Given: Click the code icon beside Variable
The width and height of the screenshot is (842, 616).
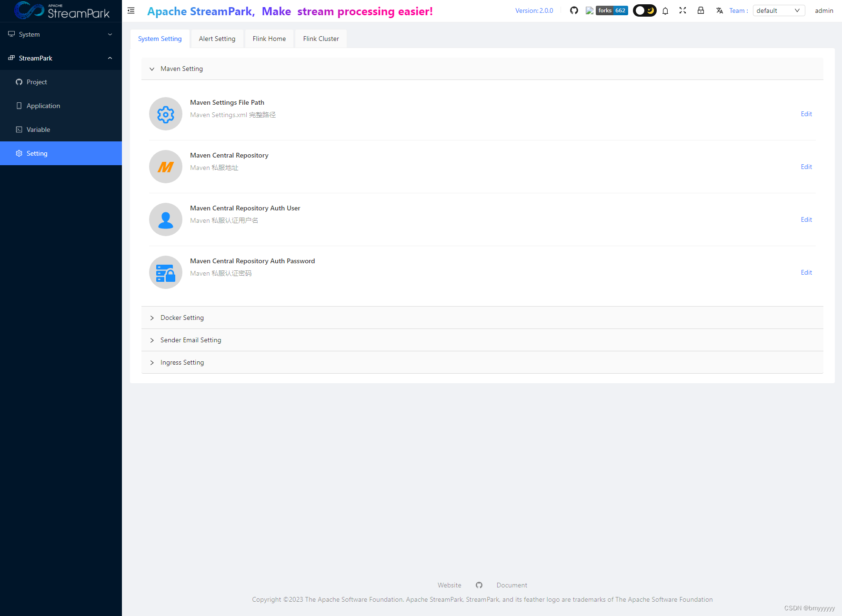Looking at the screenshot, I should 19,129.
